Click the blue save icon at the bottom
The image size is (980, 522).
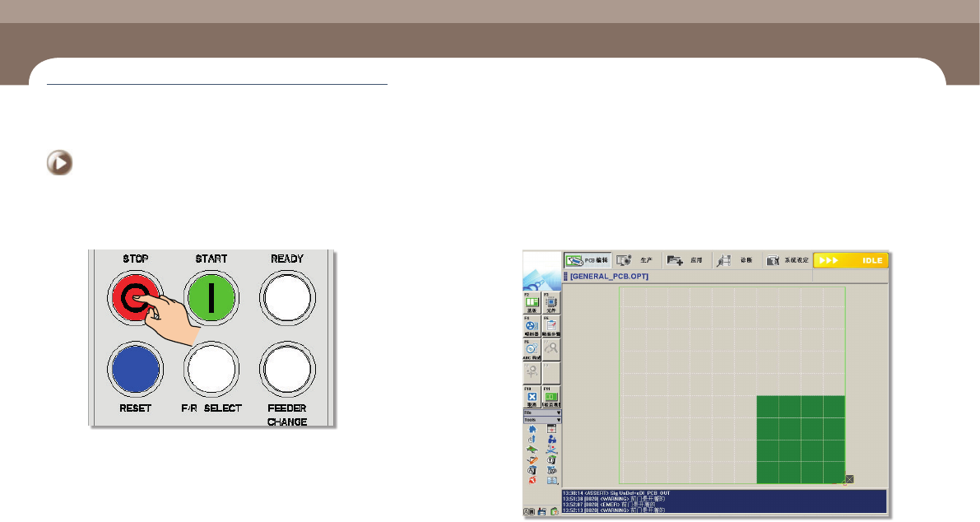541,511
